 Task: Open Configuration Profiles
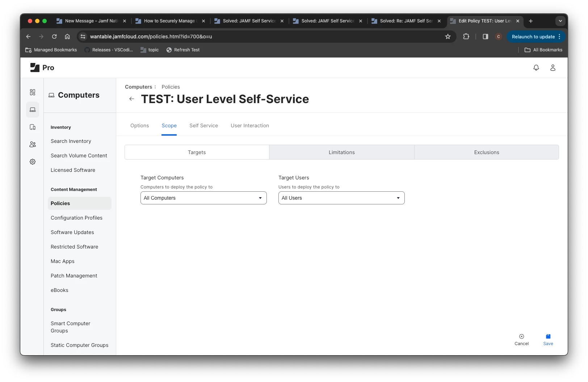[x=76, y=218]
